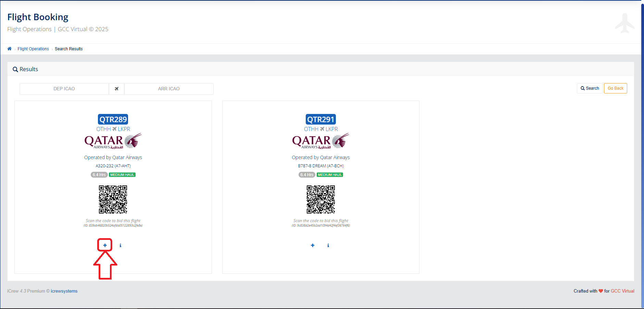Click MEDIUM HAUL badge on QTR291 card
This screenshot has width=644, height=309.
click(x=330, y=175)
